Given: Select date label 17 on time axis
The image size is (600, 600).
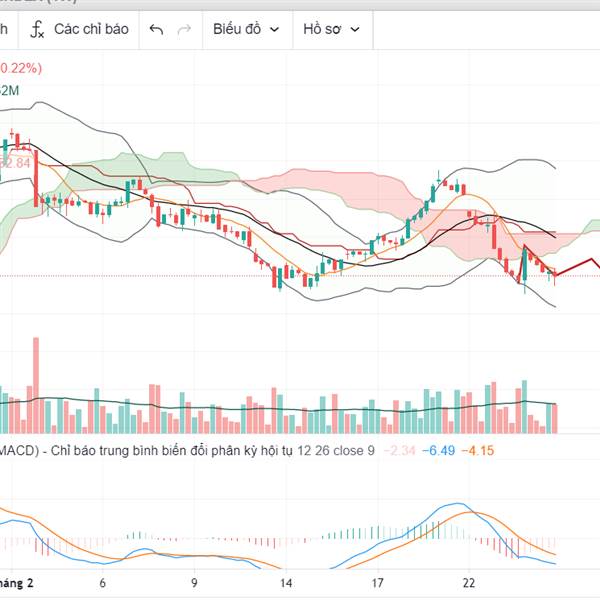Looking at the screenshot, I should (x=377, y=582).
